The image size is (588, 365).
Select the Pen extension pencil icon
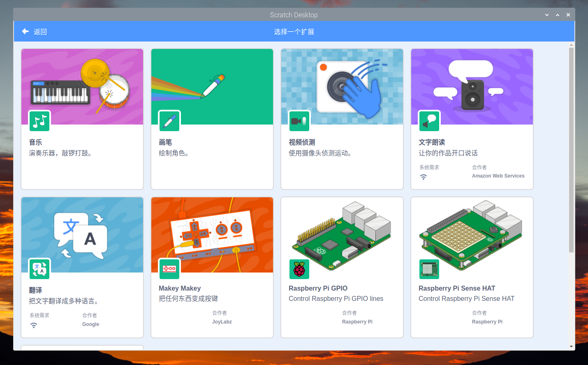(170, 121)
